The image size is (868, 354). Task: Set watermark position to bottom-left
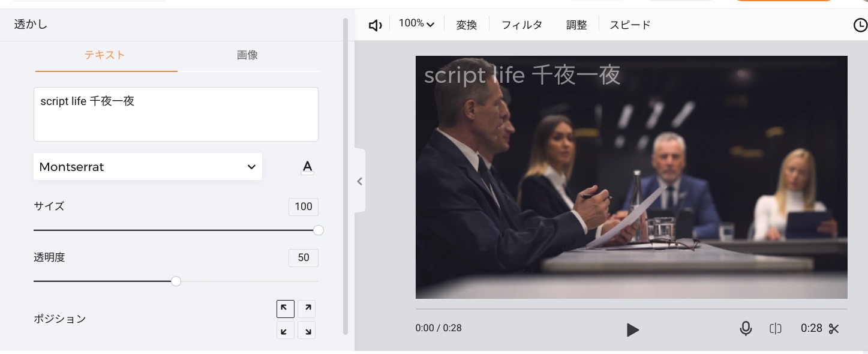pos(286,330)
